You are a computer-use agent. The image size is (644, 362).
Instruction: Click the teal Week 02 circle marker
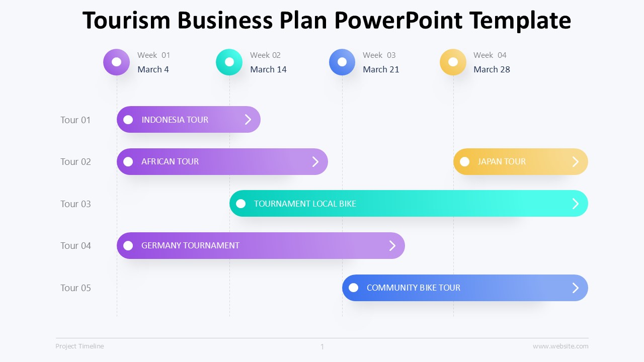tap(229, 62)
